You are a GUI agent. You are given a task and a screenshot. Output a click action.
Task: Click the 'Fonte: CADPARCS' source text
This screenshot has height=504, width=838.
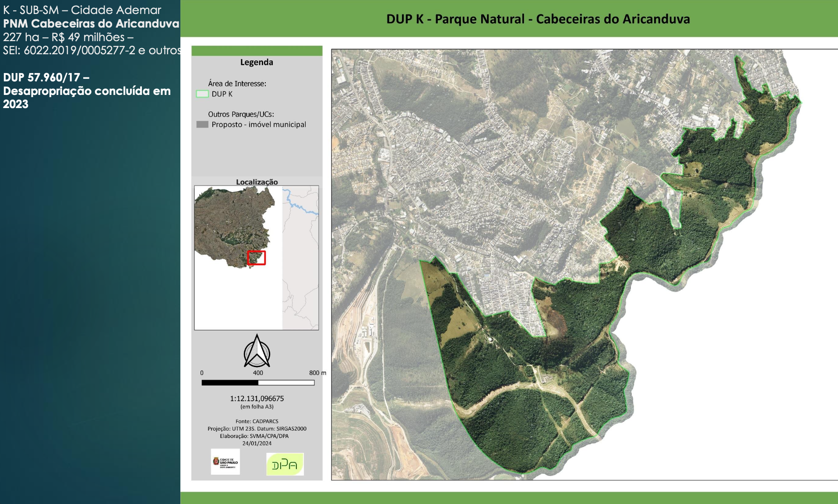point(257,421)
